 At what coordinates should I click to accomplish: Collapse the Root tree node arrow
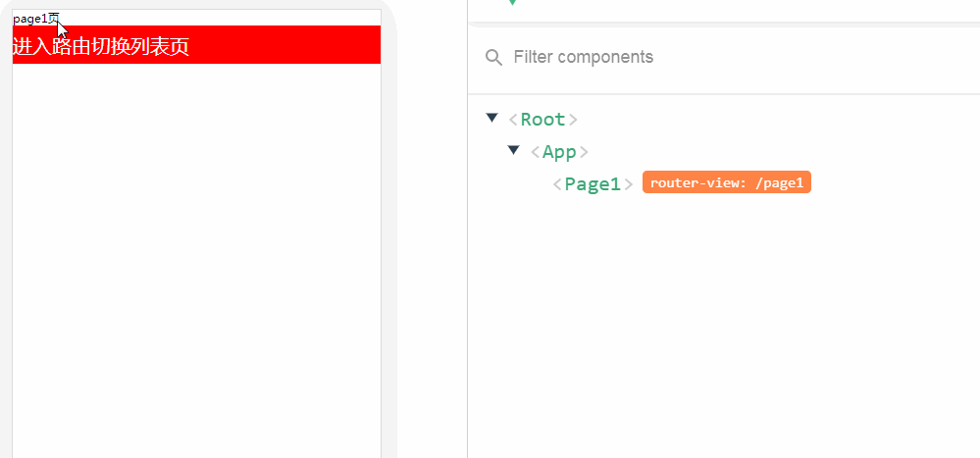491,118
